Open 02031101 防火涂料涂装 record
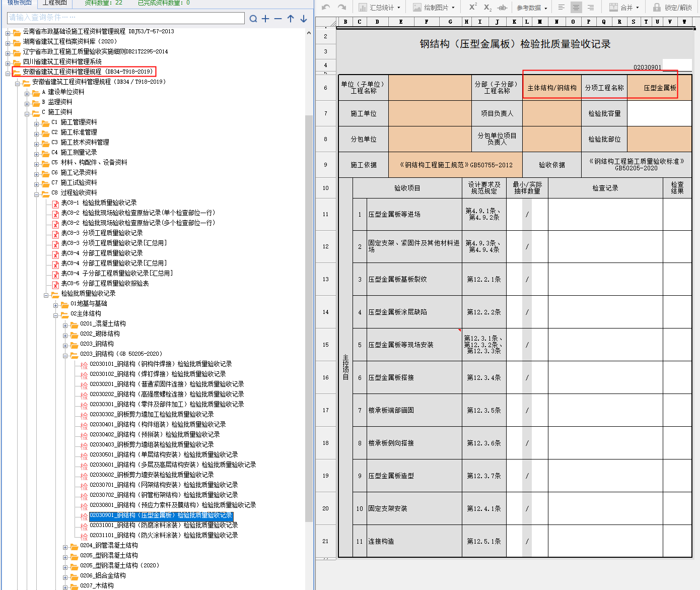This screenshot has height=590, width=700. (164, 535)
